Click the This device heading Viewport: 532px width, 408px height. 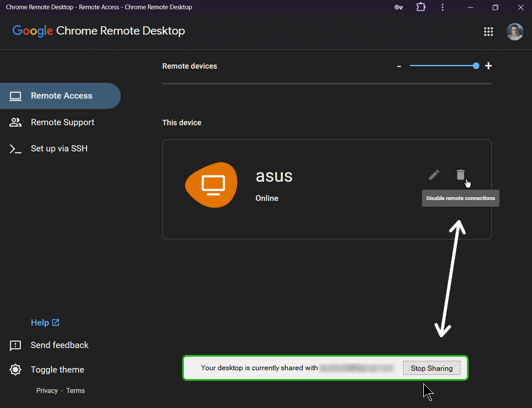pos(181,123)
